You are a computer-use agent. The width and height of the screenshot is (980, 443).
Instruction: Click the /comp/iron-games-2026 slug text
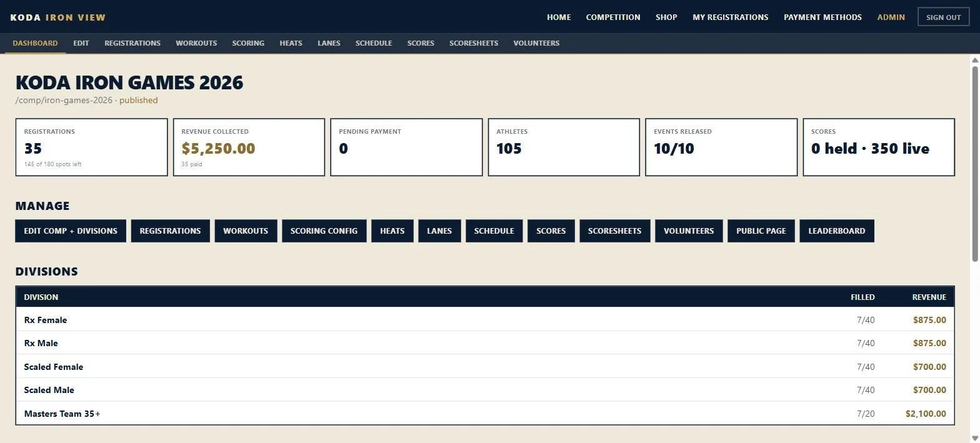click(64, 100)
